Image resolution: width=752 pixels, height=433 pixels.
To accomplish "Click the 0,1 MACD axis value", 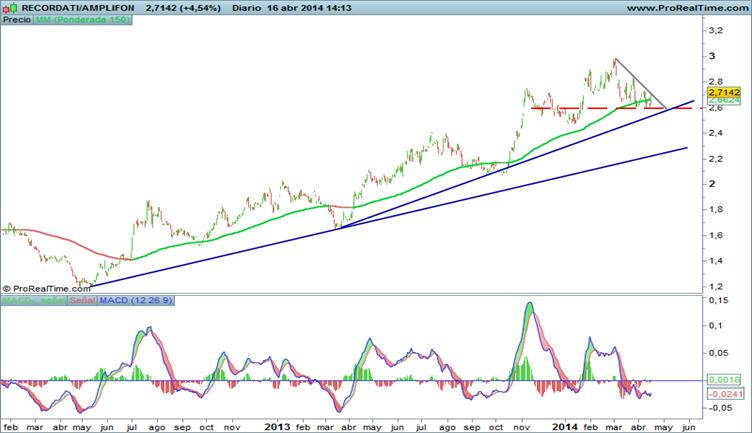I will pos(716,326).
